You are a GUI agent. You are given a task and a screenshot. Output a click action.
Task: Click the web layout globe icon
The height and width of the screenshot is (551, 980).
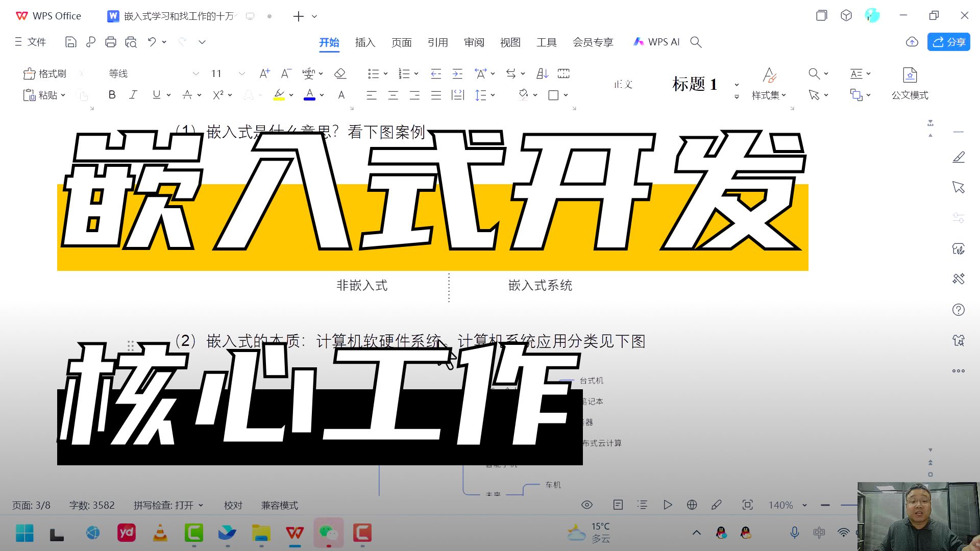pos(692,505)
